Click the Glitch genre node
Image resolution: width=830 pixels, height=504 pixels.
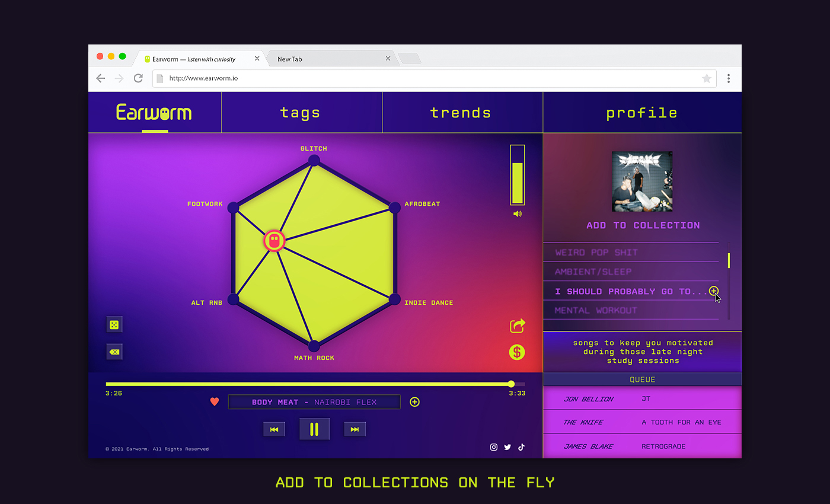(314, 160)
